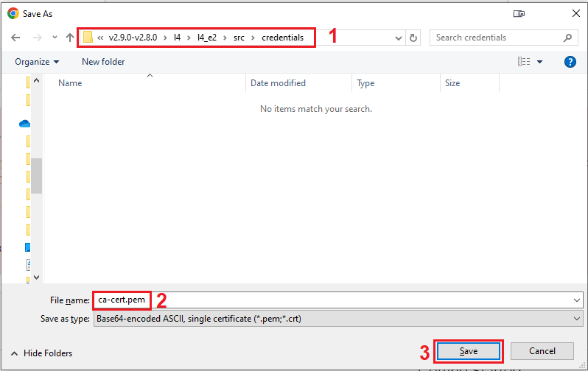Refresh the credentials folder view

click(x=413, y=38)
